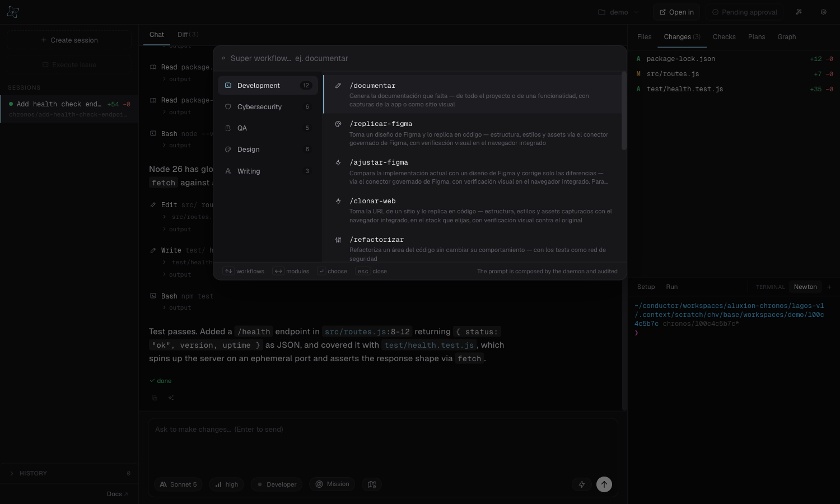The width and height of the screenshot is (840, 504).
Task: Open package-lock.json in Changes
Action: click(734, 59)
